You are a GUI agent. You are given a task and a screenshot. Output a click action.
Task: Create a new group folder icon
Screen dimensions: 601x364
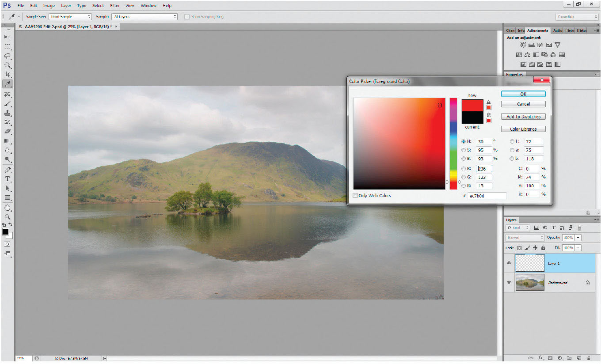coord(570,358)
